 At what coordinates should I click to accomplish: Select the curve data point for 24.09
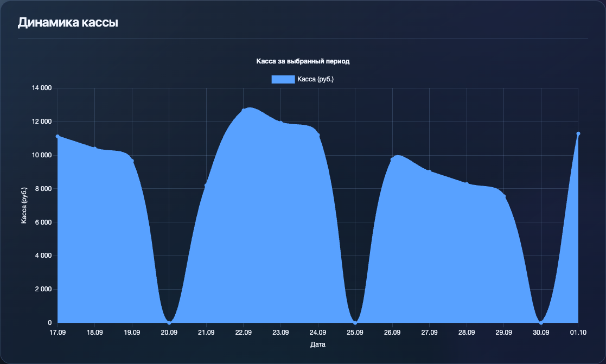[318, 135]
